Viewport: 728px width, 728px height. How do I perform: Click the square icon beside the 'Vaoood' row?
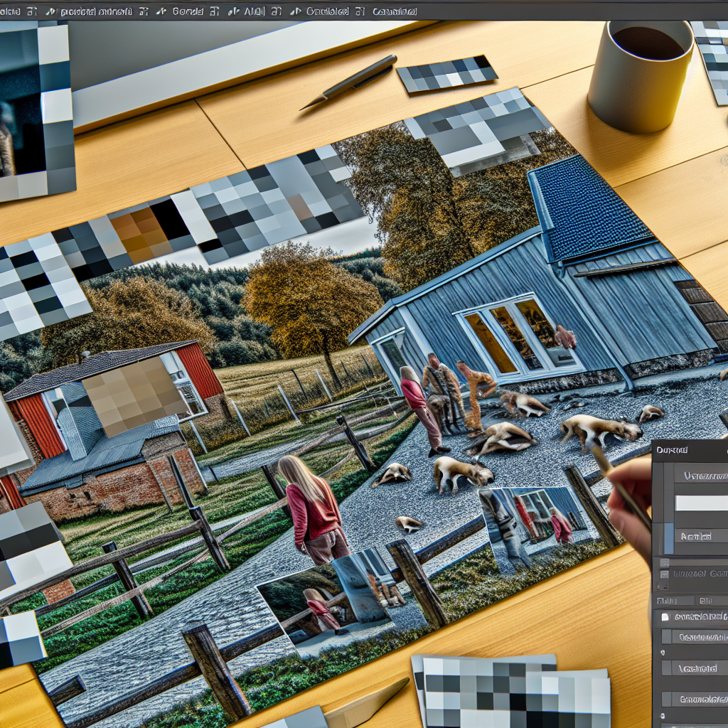point(666,668)
